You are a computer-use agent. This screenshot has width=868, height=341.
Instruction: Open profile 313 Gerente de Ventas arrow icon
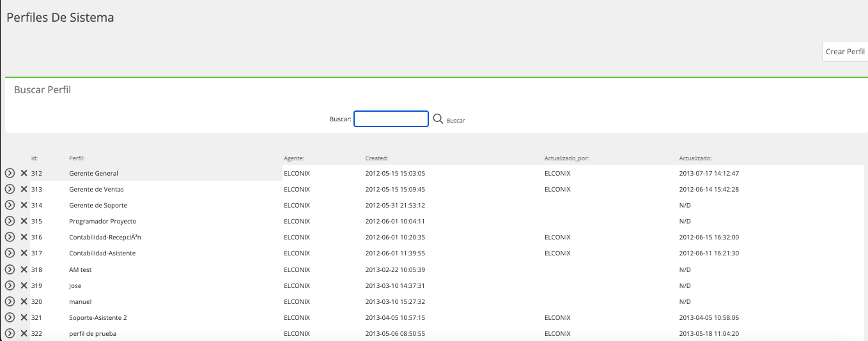tap(10, 189)
